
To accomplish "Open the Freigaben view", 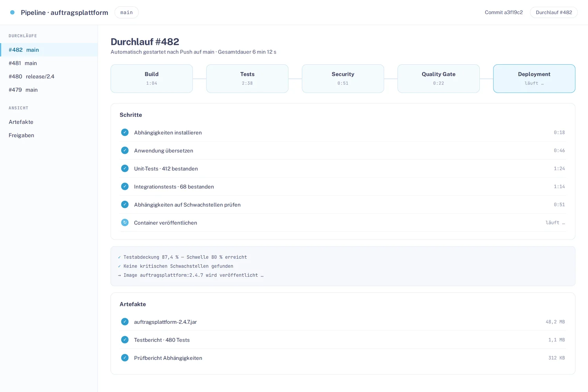I will coord(49,135).
